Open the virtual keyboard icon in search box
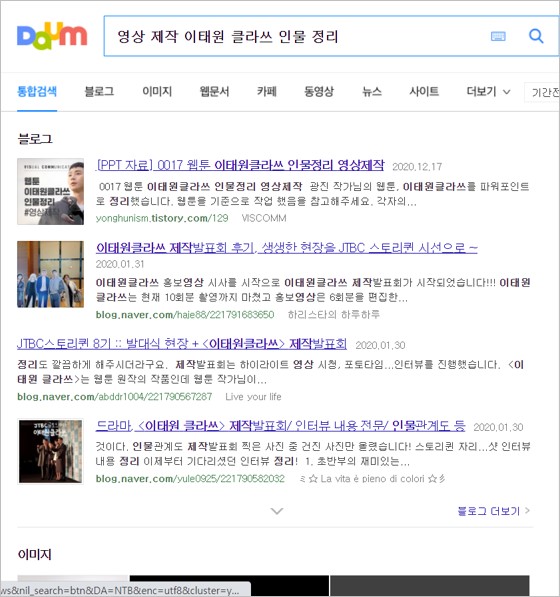This screenshot has height=597, width=560. (x=498, y=36)
